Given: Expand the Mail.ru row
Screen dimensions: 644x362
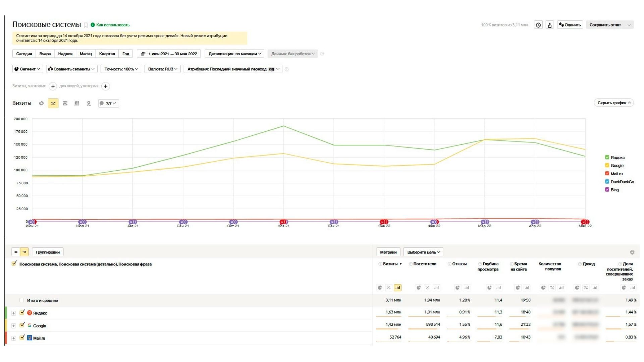Looking at the screenshot, I should pyautogui.click(x=13, y=338).
